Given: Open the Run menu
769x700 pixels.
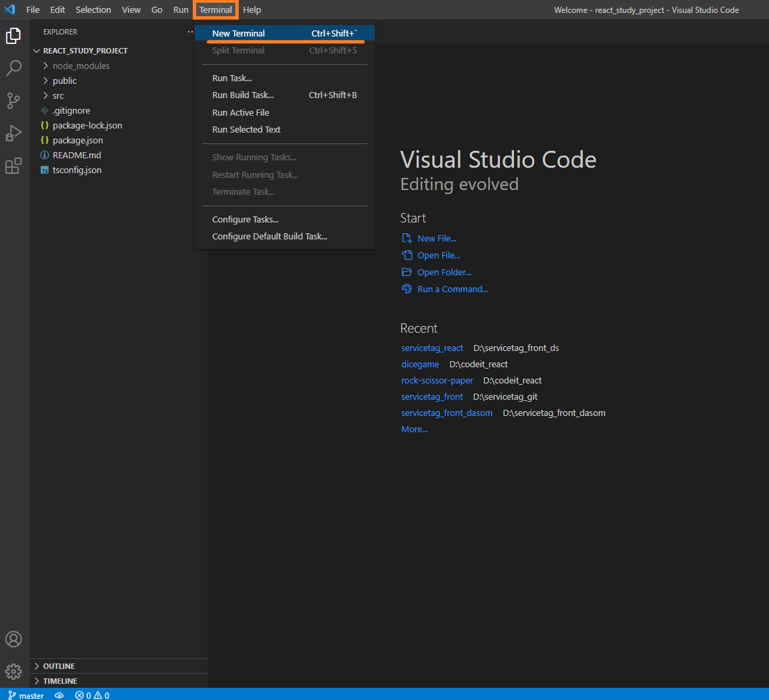Looking at the screenshot, I should 181,10.
